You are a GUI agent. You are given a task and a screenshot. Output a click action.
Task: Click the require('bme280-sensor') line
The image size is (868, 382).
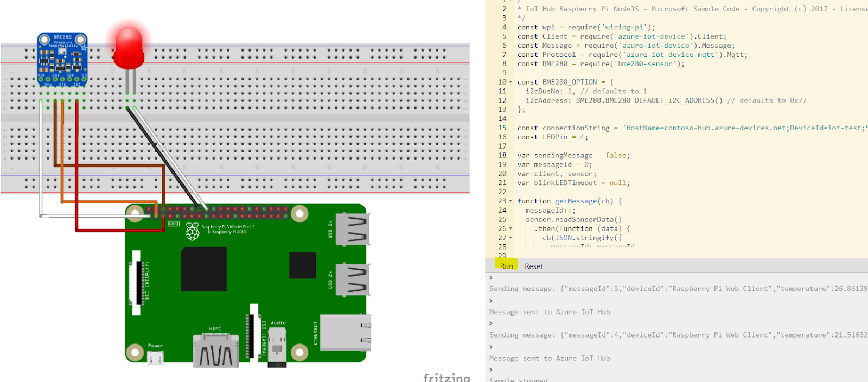[x=601, y=63]
